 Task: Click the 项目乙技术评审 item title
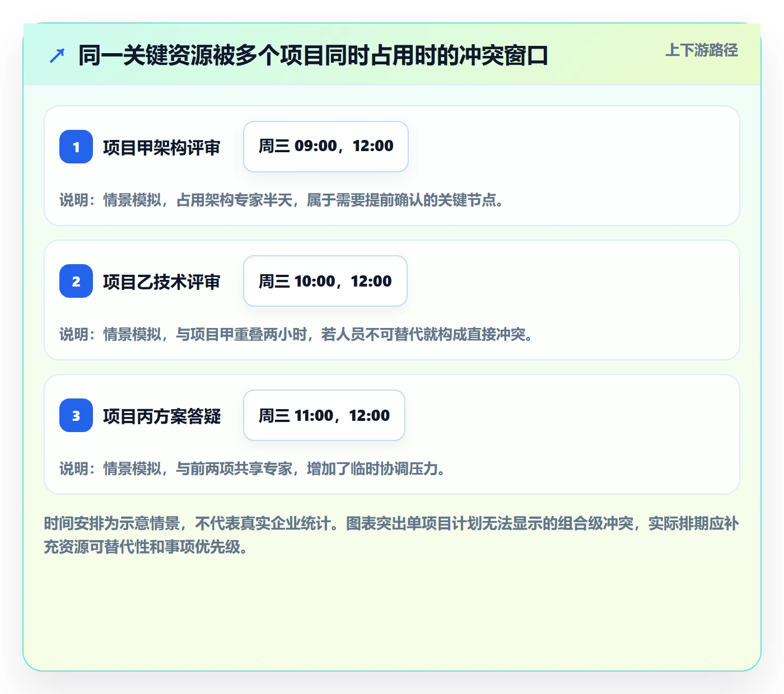pyautogui.click(x=162, y=282)
